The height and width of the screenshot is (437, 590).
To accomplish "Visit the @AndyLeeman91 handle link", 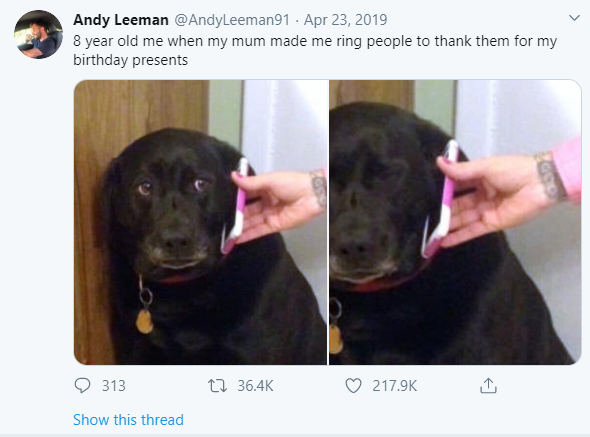I will pyautogui.click(x=232, y=20).
